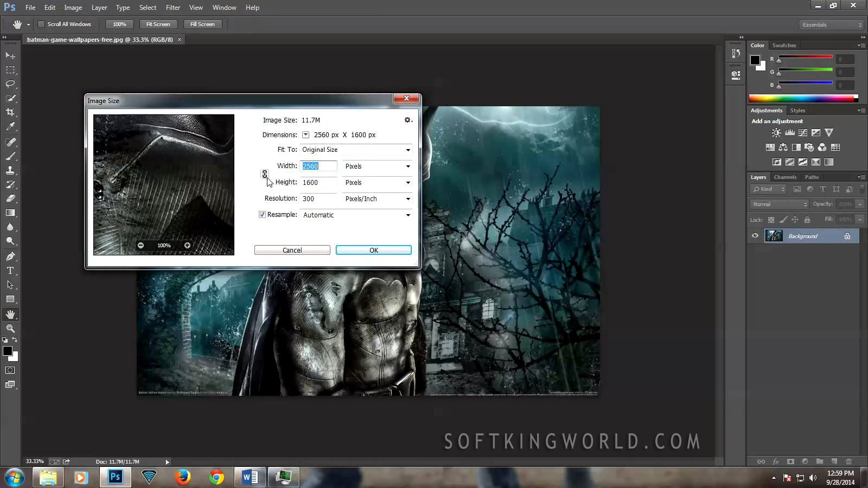Select the Blur tool

click(x=10, y=227)
